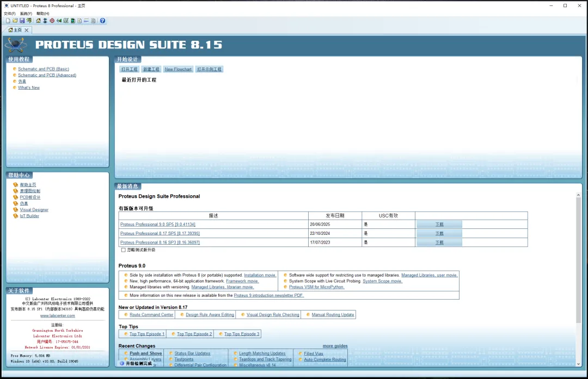
Task: Open the 3D Visualizer toolbar icon
Action: click(59, 21)
